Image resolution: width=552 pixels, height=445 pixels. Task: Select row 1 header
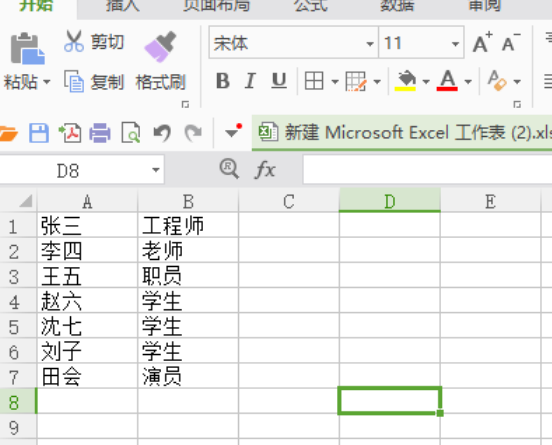[18, 225]
